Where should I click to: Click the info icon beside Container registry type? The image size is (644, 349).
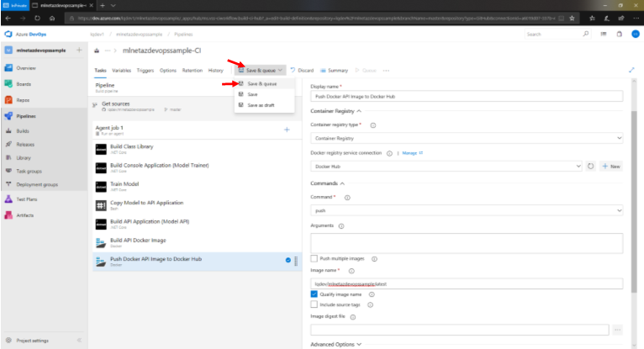pos(372,124)
